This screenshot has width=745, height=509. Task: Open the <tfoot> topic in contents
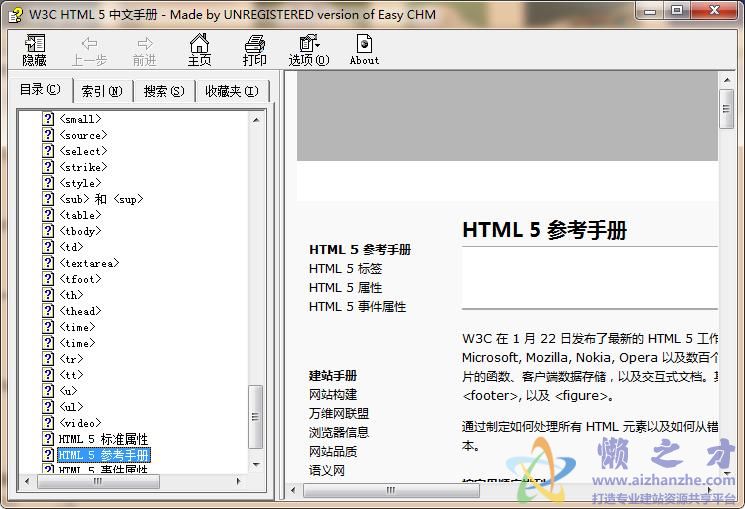(80, 279)
